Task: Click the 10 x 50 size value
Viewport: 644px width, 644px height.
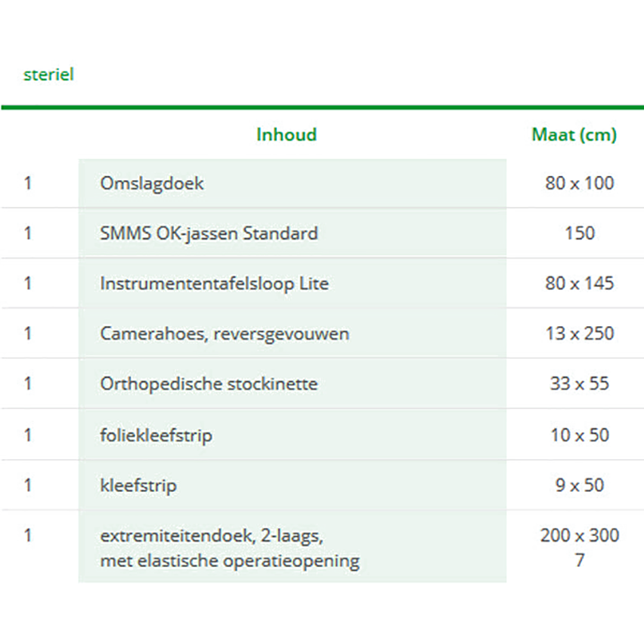Action: click(x=580, y=435)
